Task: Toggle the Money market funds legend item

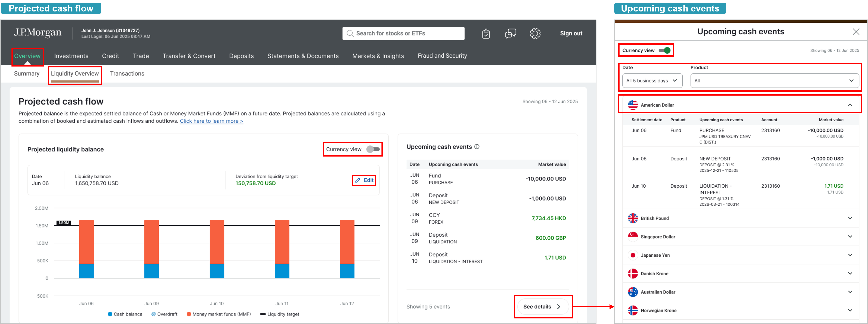Action: (218, 314)
